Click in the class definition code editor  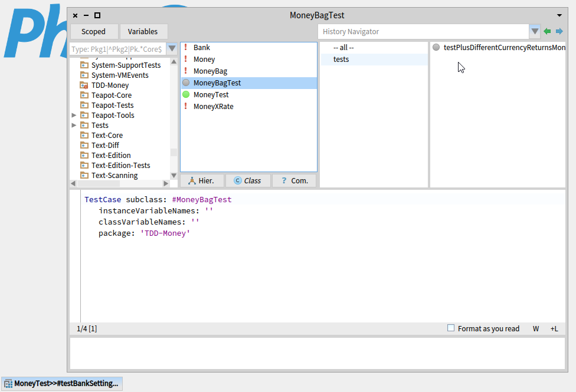pos(323,256)
